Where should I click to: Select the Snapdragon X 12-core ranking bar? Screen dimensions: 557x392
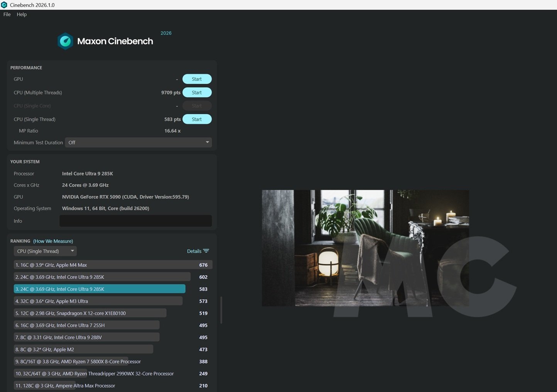pos(90,313)
